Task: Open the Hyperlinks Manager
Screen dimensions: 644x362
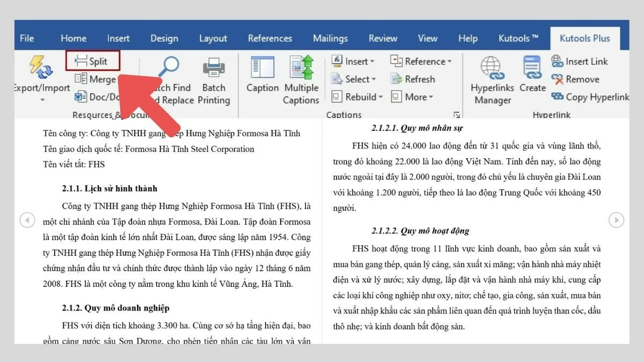Action: tap(492, 80)
